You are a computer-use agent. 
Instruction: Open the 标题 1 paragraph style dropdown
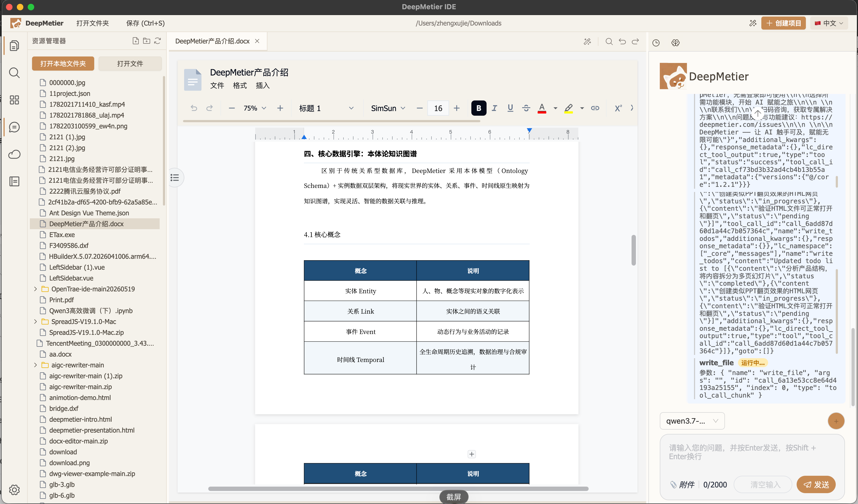point(326,108)
